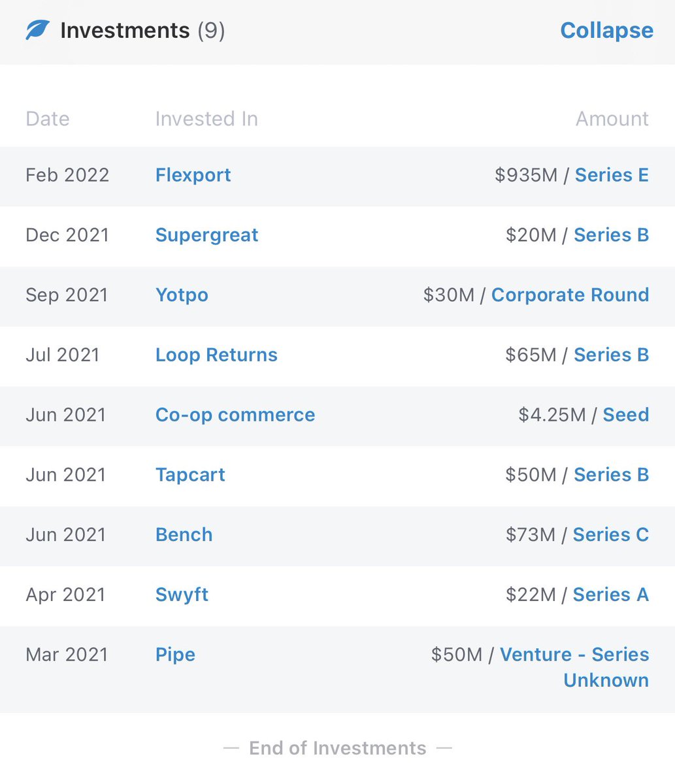Screen dimensions: 675x784
Task: Open the Bench company link
Action: click(x=184, y=534)
